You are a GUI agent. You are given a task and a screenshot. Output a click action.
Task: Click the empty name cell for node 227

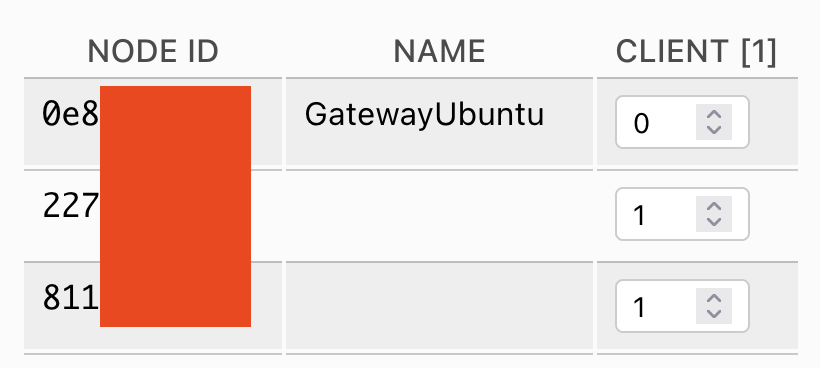coord(439,214)
